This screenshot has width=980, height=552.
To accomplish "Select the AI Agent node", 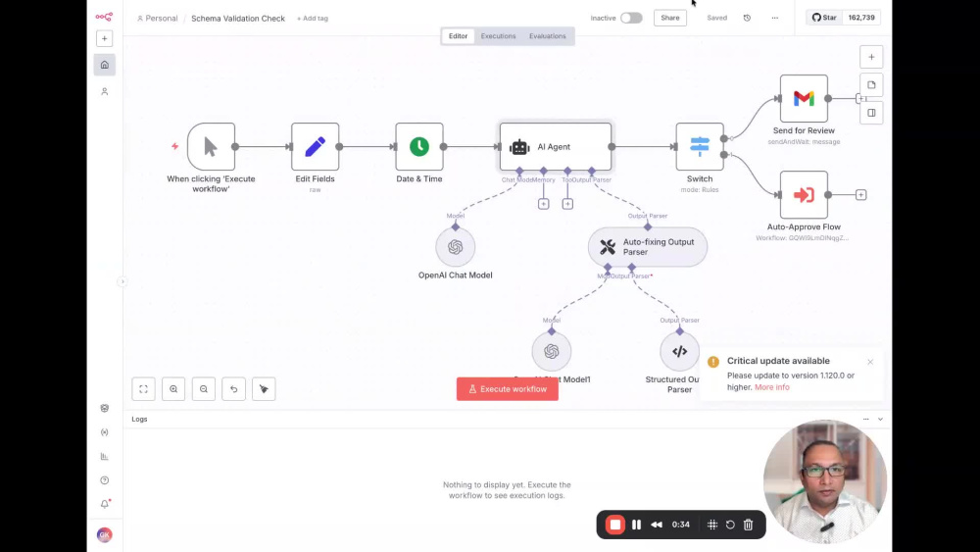I will (556, 146).
